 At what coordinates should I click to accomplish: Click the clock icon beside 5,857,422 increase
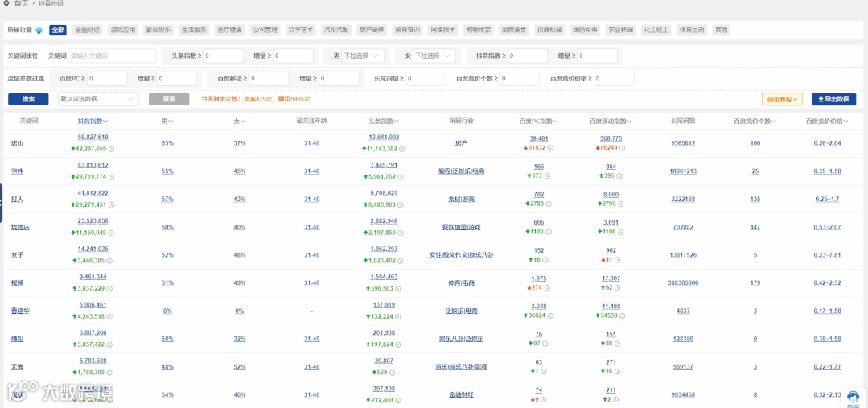coord(109,344)
